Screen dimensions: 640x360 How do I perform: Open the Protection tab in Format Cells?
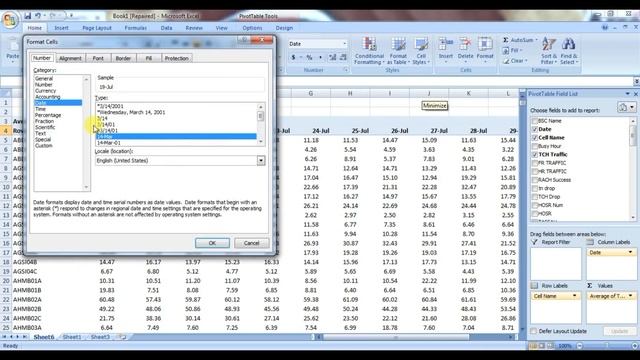tap(176, 58)
